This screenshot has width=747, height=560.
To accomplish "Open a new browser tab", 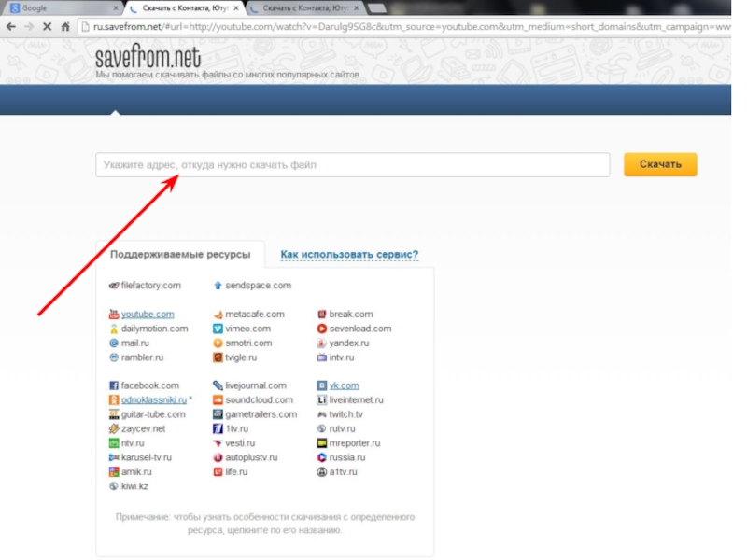I will tap(377, 8).
